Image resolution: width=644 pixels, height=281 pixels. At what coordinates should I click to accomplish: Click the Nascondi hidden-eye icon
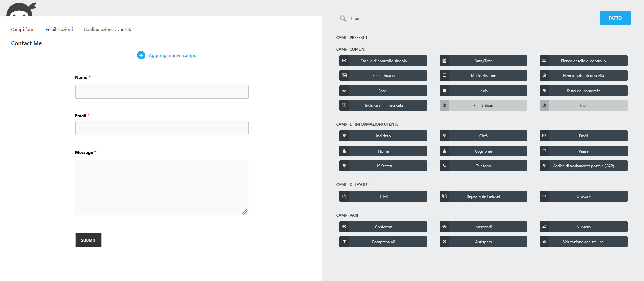444,227
